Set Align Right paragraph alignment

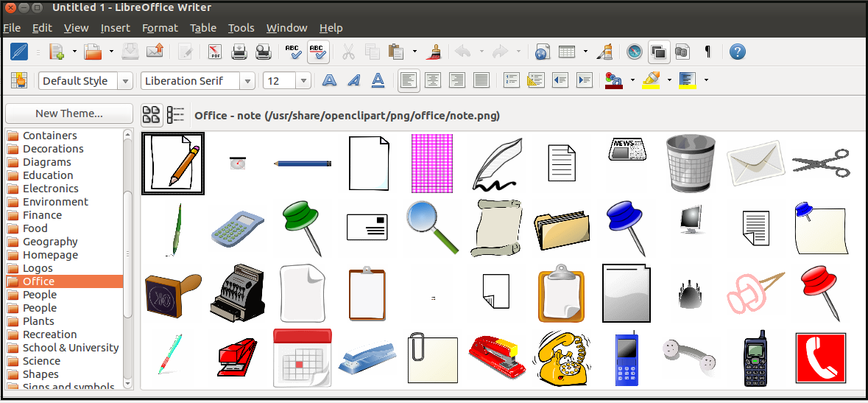click(457, 80)
